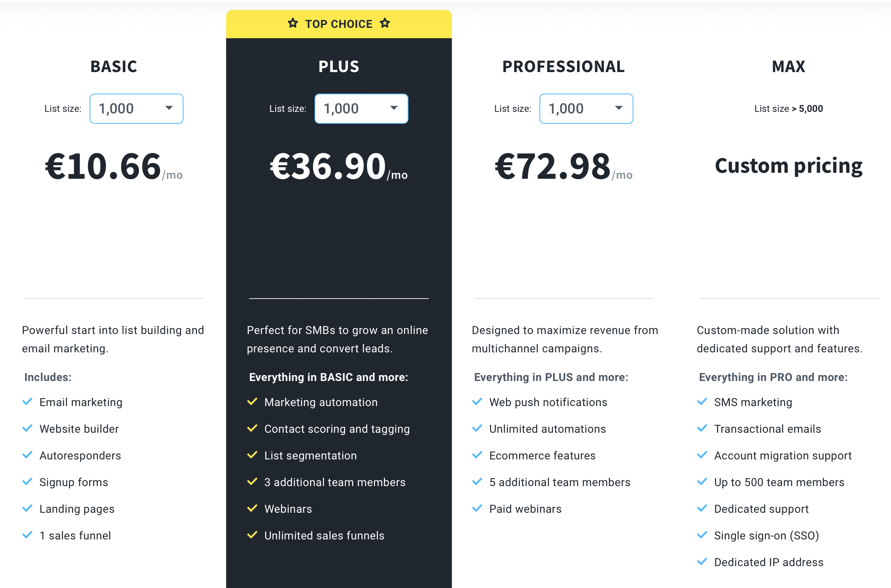
Task: Expand the PLUS plan list size dropdown
Action: pyautogui.click(x=361, y=109)
